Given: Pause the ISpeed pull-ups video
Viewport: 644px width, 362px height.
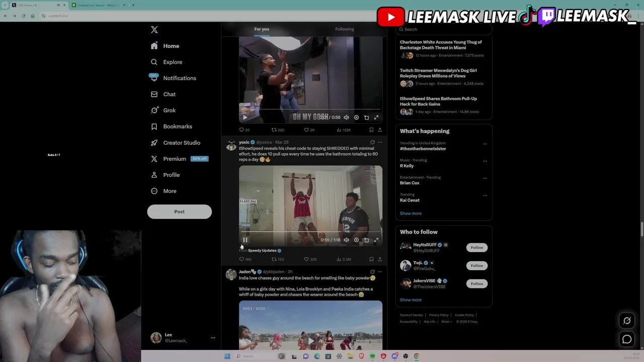Looking at the screenshot, I should pyautogui.click(x=245, y=240).
